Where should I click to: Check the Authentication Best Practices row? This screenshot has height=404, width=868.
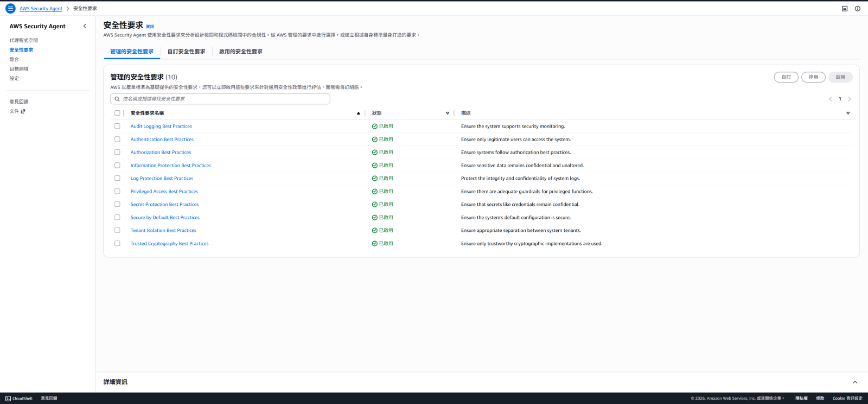point(117,139)
